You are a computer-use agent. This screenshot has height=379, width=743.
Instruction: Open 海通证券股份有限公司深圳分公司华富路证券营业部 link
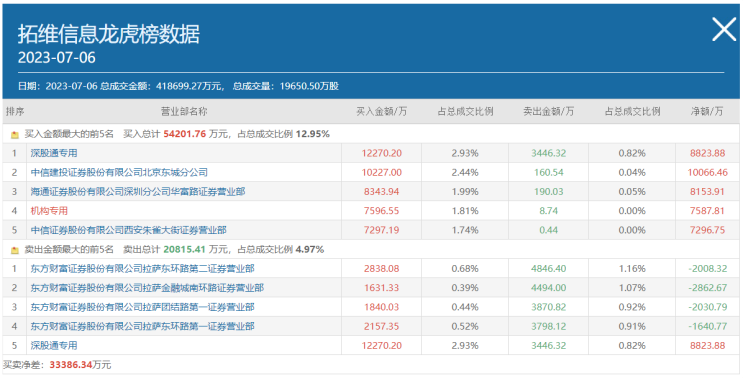coord(138,192)
